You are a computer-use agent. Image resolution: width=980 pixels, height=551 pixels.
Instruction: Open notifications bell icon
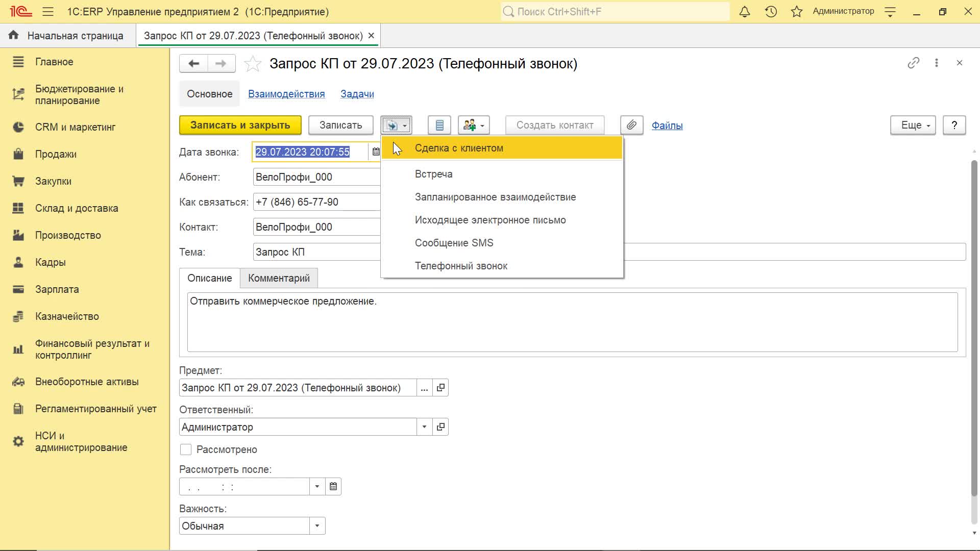745,11
